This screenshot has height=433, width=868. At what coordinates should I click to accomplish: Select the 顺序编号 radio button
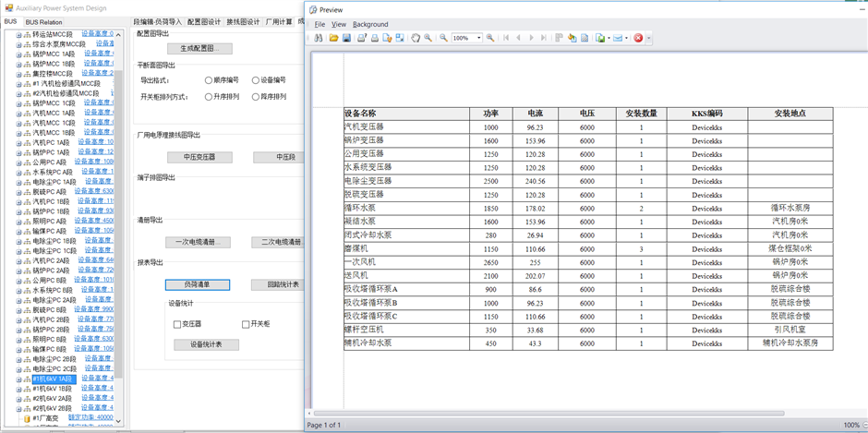[x=209, y=80]
